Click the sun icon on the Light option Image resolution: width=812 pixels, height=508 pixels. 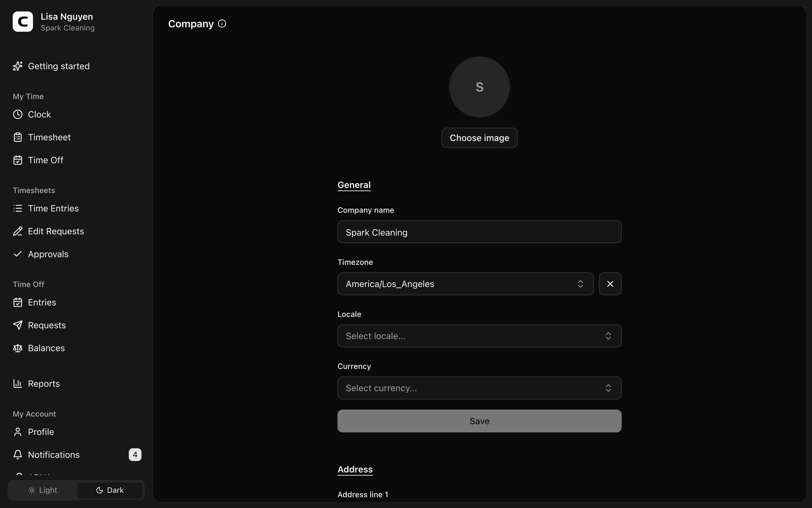(x=32, y=490)
